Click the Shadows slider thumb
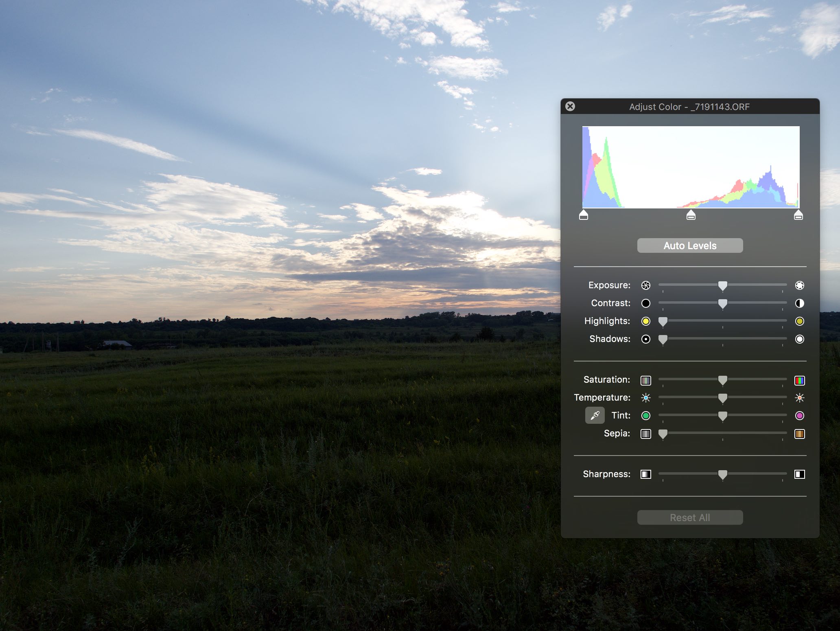The height and width of the screenshot is (631, 840). click(x=663, y=340)
